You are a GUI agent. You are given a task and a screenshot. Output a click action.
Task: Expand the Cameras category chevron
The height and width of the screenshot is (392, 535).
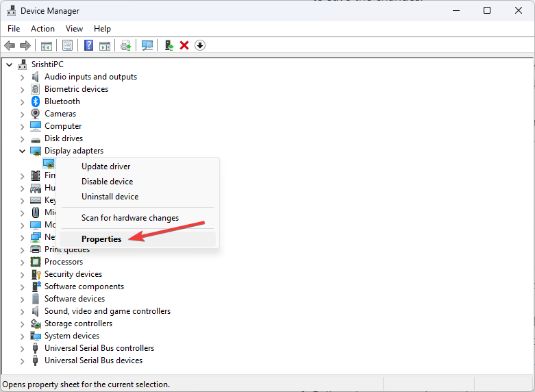[x=23, y=114]
